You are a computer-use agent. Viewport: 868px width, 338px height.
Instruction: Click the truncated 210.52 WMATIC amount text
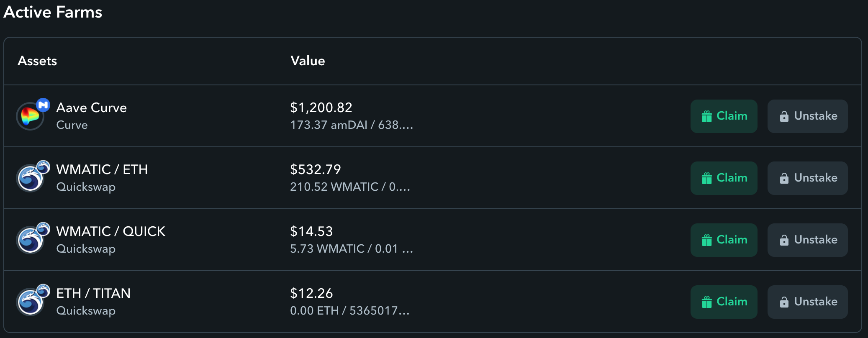(350, 187)
